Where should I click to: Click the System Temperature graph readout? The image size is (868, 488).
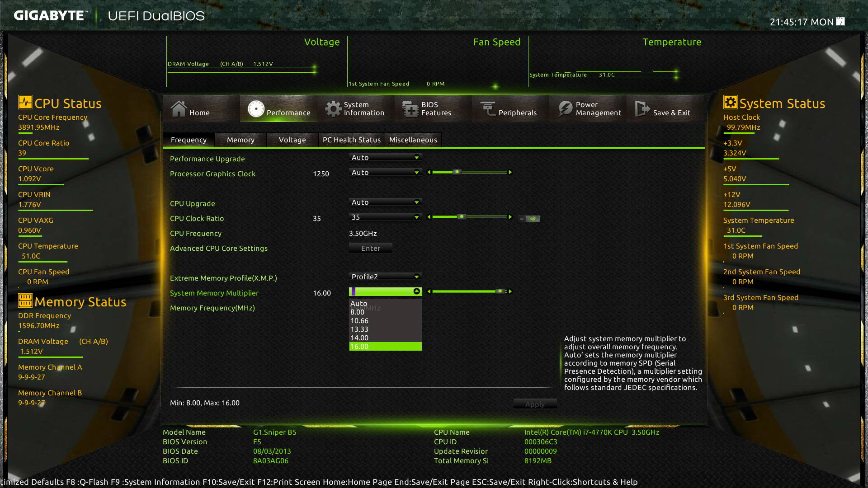(x=572, y=75)
